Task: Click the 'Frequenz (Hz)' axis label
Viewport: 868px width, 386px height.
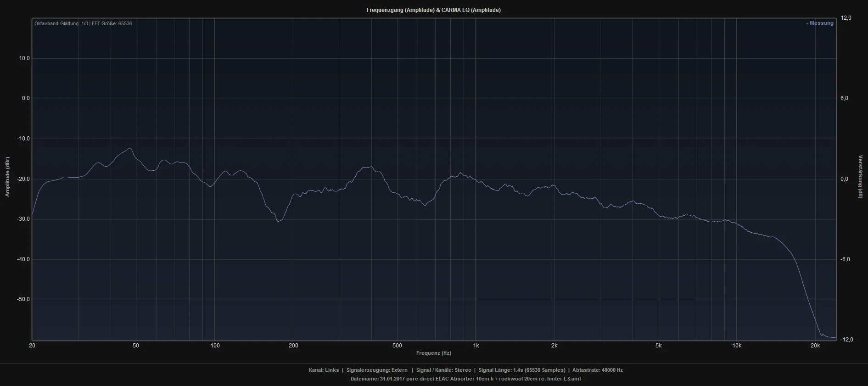Action: pos(433,353)
